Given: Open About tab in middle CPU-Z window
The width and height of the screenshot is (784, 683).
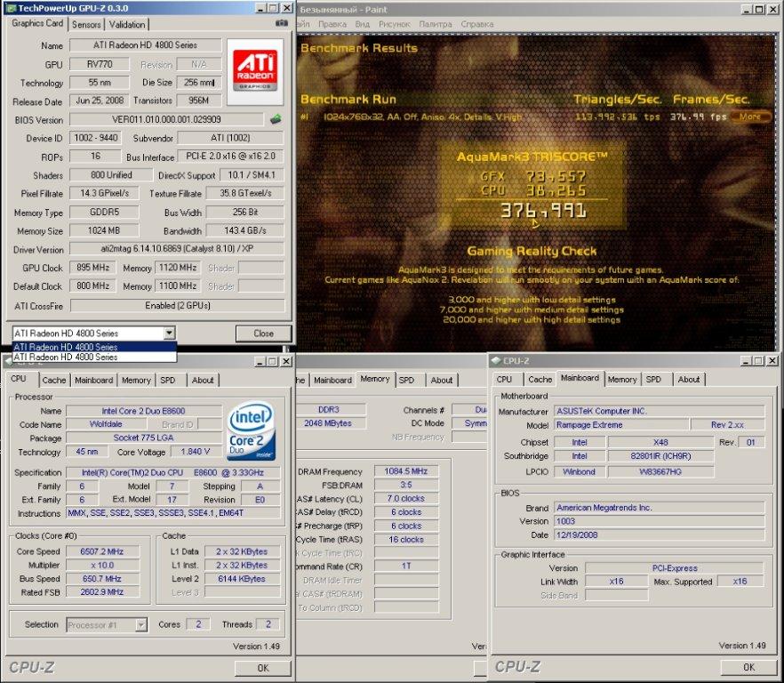Looking at the screenshot, I should (x=442, y=380).
